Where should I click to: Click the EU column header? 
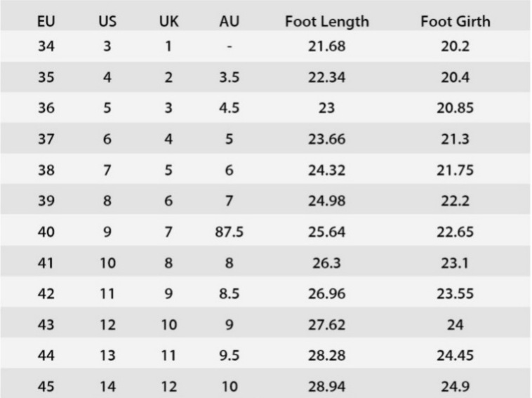point(46,21)
